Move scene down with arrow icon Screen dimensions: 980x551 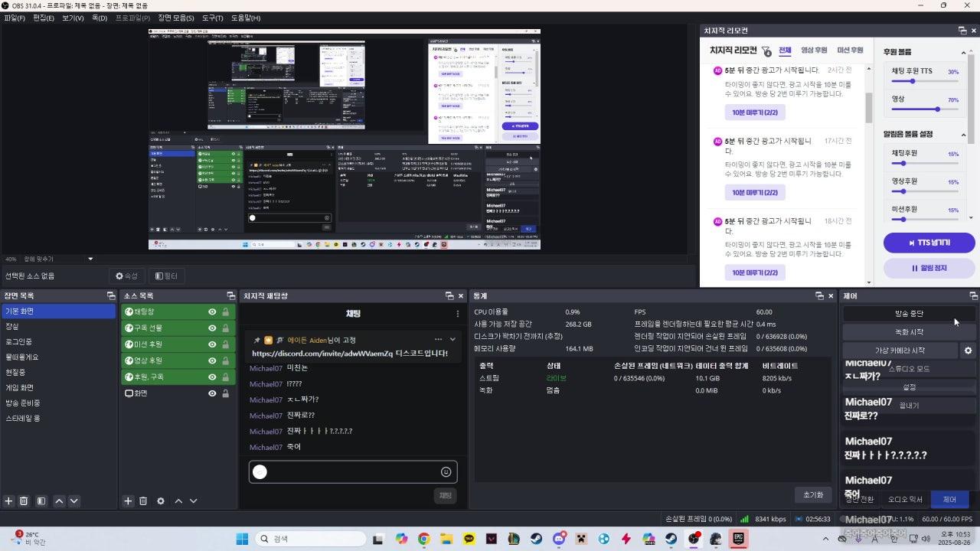tap(74, 501)
